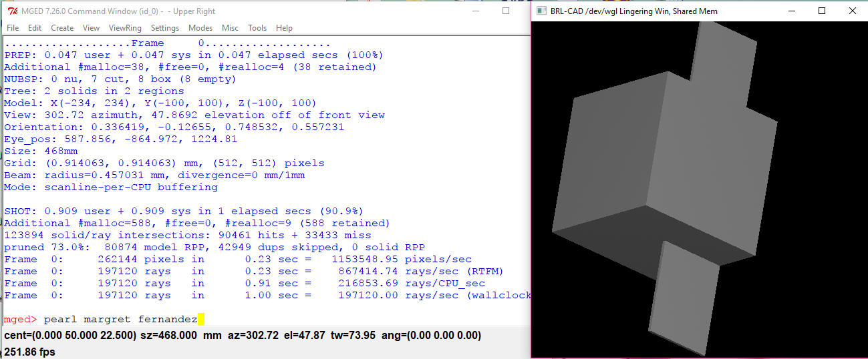Click the 'SHOT: 0.909 user' timing line
Viewport: 868px width, 359px height.
184,211
